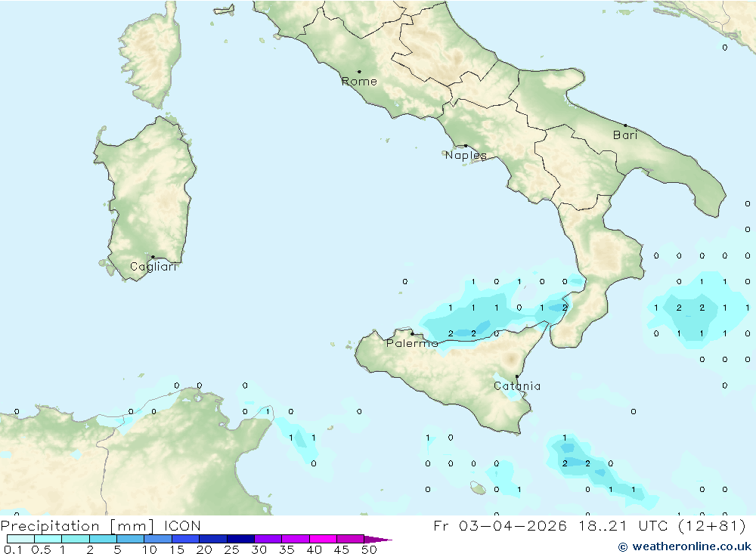Click the black dot marking Cagliari
Viewport: 756px width, 554px height.
153,257
